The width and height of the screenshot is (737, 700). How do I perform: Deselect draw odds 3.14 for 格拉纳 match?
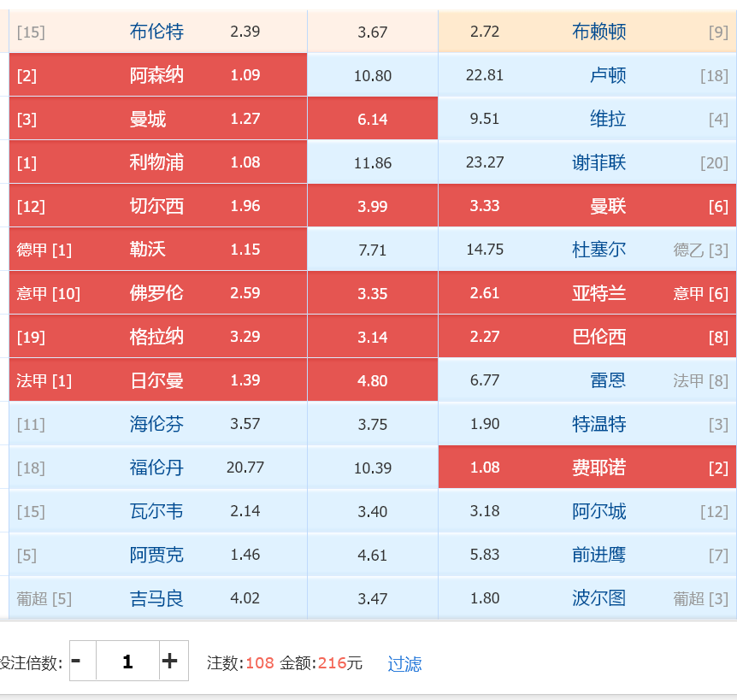point(373,337)
